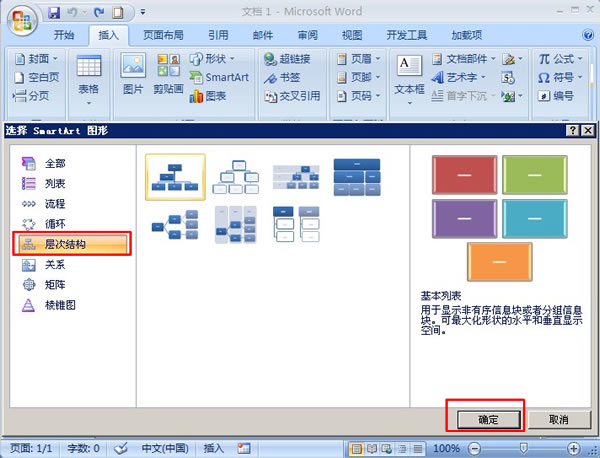Confirm with the 确定 button

click(489, 420)
